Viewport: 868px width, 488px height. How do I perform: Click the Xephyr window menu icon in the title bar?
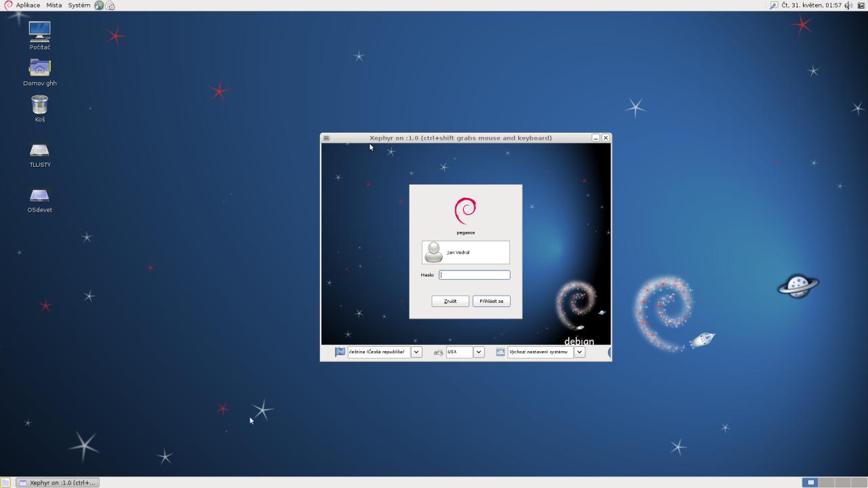(x=326, y=138)
